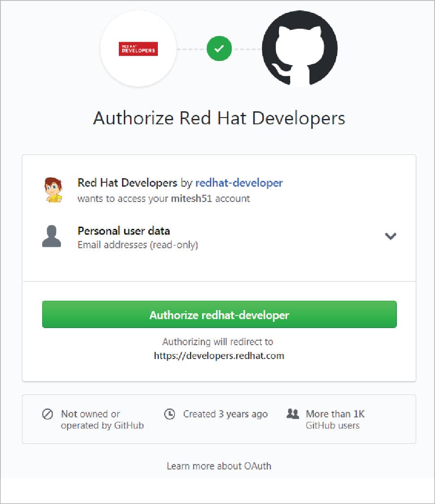Viewport: 435px width, 504px height.
Task: Click the clock icon beside Created
Action: [x=170, y=414]
